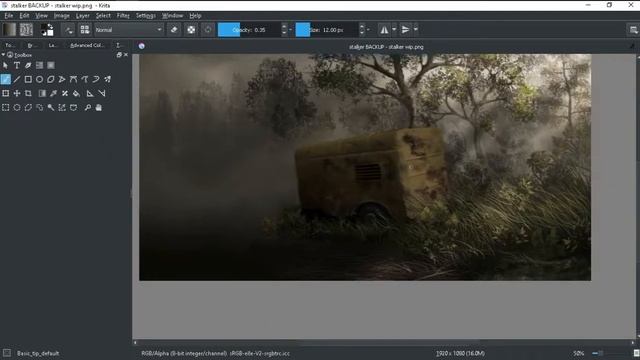640x360 pixels.
Task: Select the Text tool
Action: [x=17, y=65]
